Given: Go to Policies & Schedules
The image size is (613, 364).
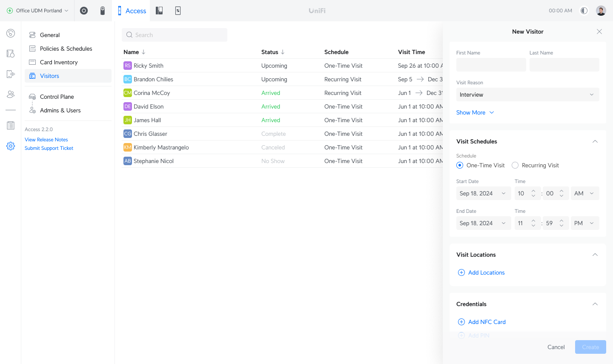Looking at the screenshot, I should pyautogui.click(x=68, y=49).
